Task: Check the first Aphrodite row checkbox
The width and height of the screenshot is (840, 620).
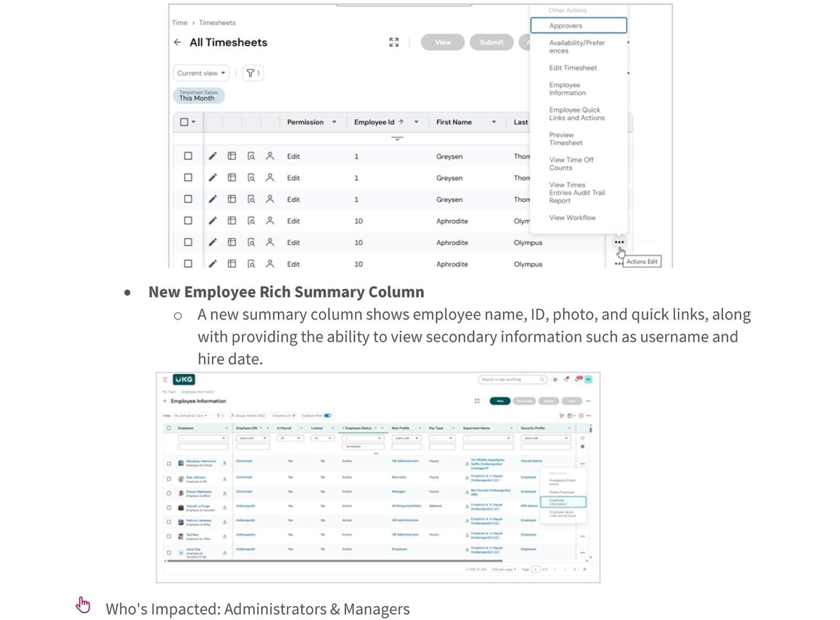Action: [188, 221]
